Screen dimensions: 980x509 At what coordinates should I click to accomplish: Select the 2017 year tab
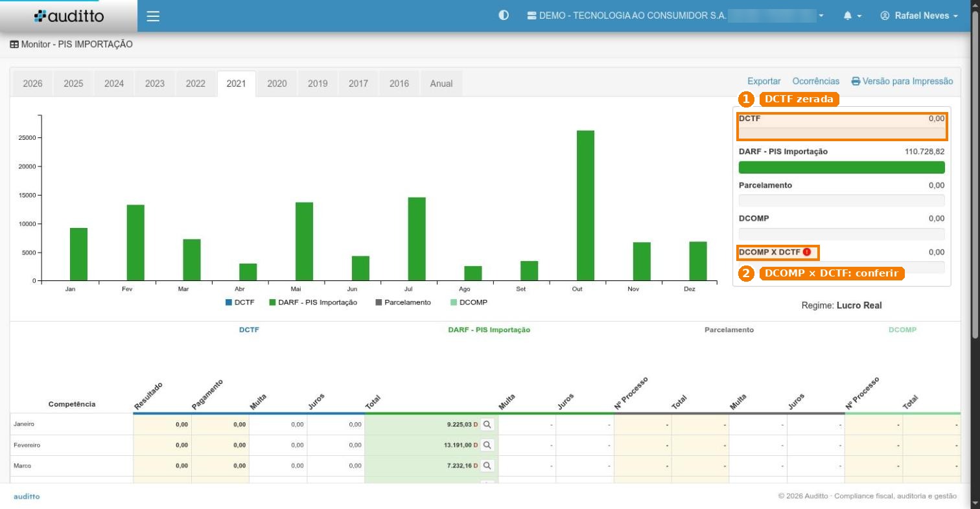tap(358, 84)
